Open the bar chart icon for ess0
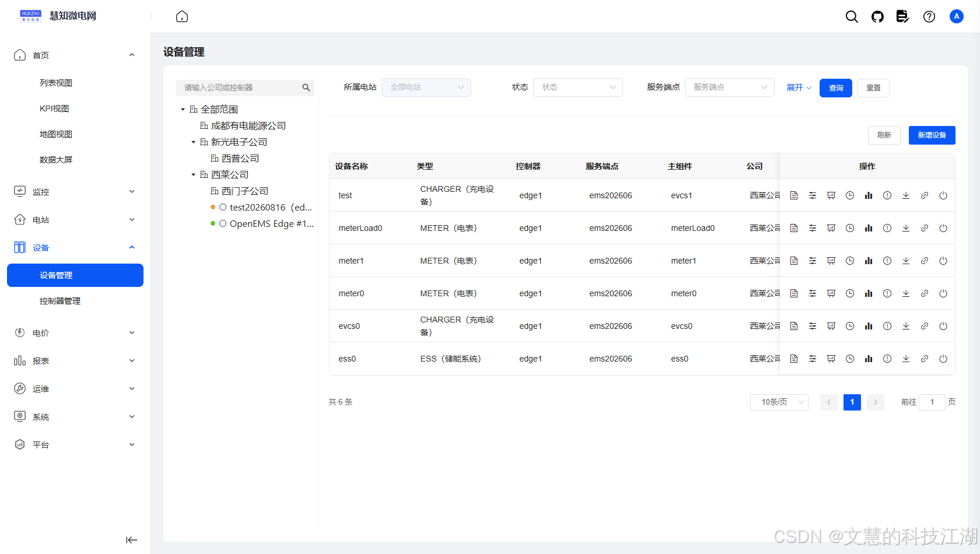The width and height of the screenshot is (980, 554). point(869,359)
